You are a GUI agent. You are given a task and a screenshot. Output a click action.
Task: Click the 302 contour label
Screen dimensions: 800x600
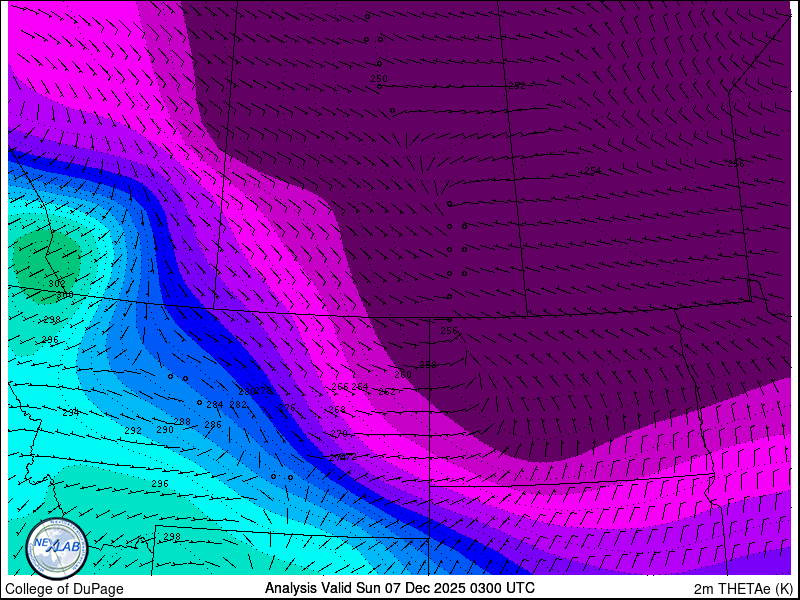[x=57, y=284]
